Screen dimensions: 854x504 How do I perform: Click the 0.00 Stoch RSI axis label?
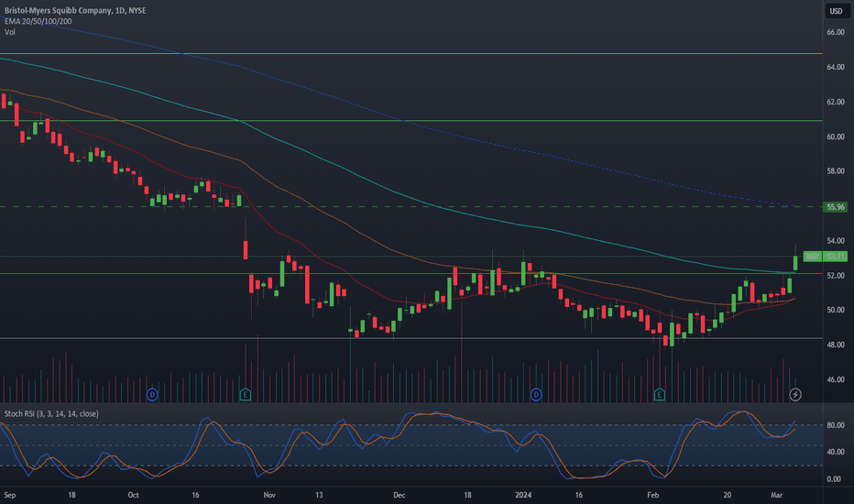click(834, 479)
